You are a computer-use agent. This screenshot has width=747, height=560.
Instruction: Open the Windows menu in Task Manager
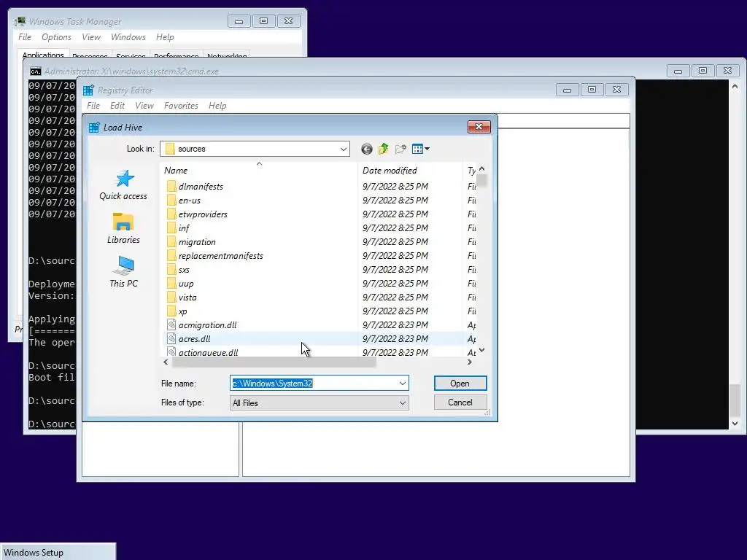pos(128,37)
